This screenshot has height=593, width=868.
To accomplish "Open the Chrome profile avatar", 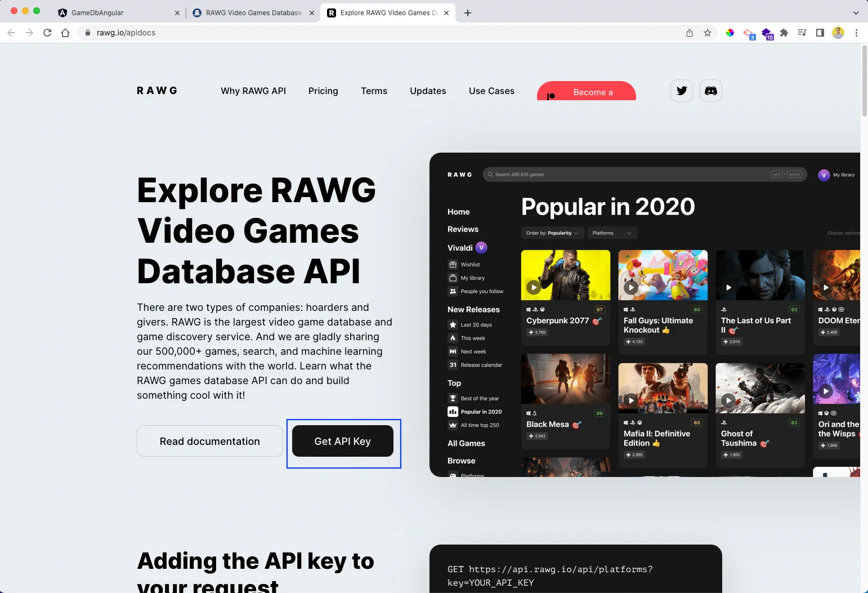I will pos(838,33).
